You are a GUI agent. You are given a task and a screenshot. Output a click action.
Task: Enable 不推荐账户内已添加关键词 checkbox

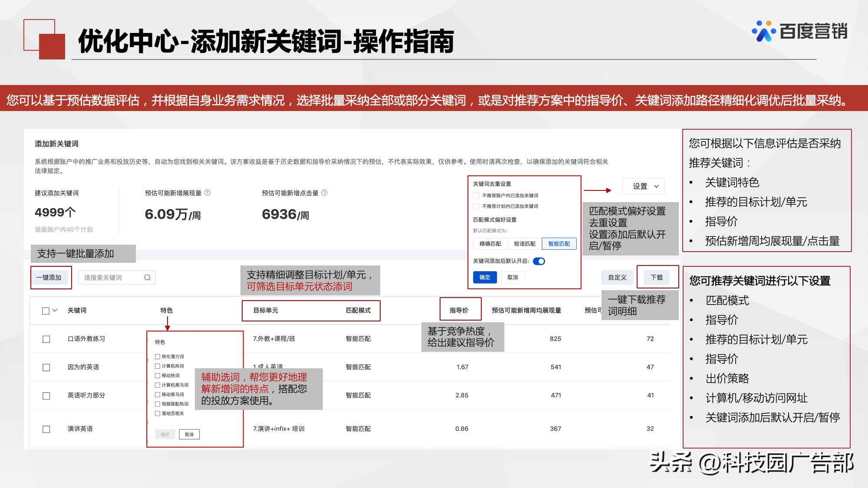pyautogui.click(x=476, y=195)
